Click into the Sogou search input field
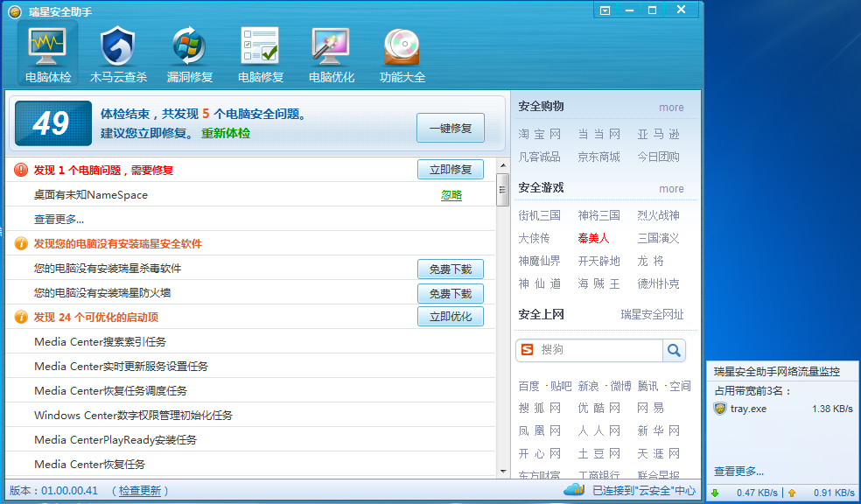Screen dimensions: 861x504 [600, 350]
